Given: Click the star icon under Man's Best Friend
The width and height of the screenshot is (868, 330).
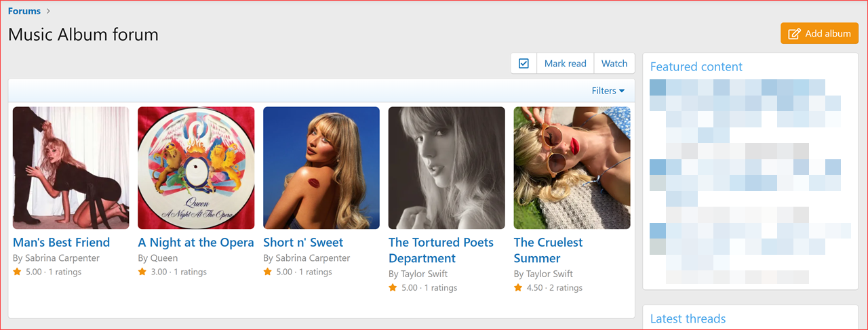Looking at the screenshot, I should [17, 272].
